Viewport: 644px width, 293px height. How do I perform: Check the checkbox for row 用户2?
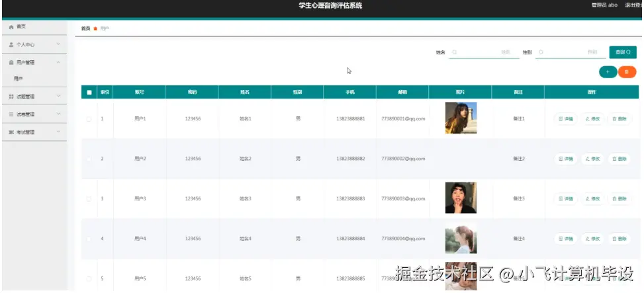[x=89, y=159]
